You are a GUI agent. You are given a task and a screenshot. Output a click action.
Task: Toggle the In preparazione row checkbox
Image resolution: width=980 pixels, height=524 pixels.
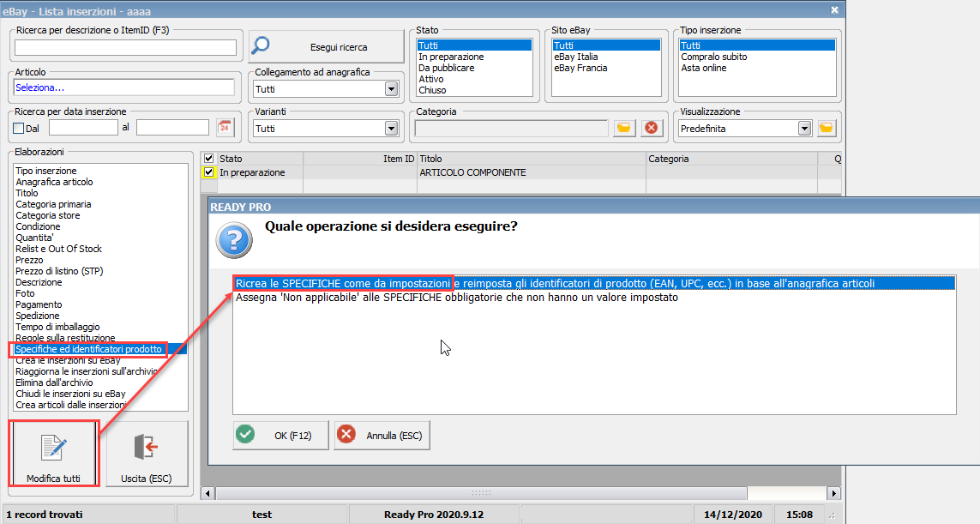[x=208, y=172]
